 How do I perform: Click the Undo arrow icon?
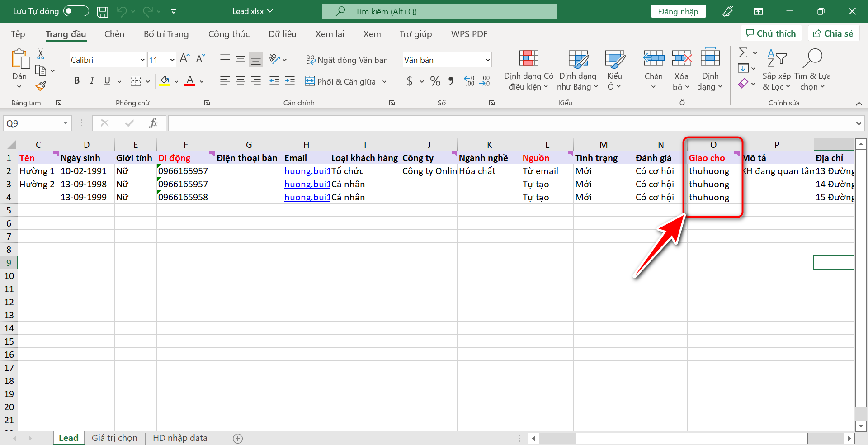pos(122,12)
